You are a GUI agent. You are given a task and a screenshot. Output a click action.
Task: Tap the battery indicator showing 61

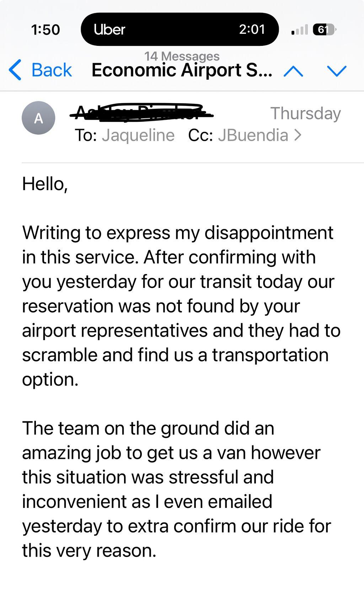pos(324,29)
